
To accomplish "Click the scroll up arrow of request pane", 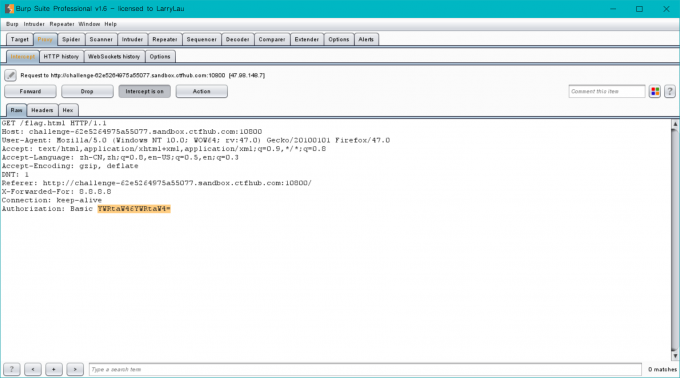I will click(x=675, y=124).
